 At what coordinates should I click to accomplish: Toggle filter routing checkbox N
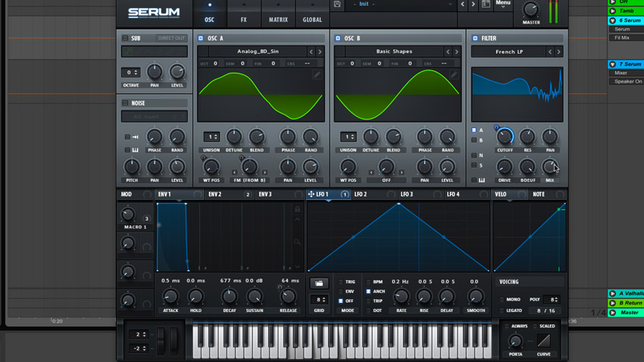tap(474, 155)
